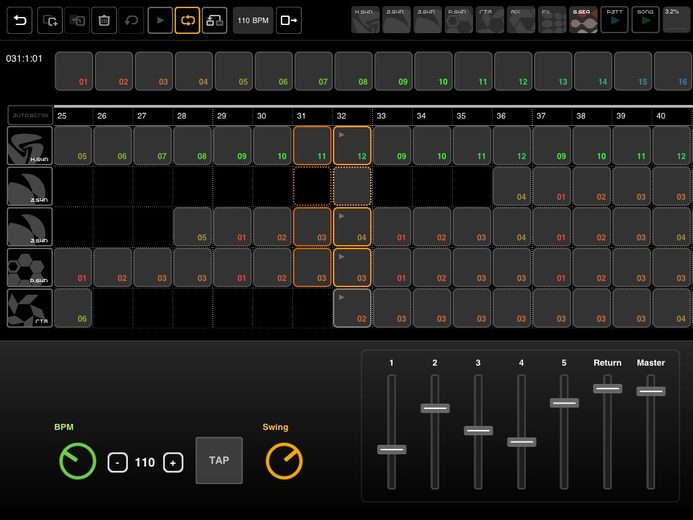The height and width of the screenshot is (520, 693).
Task: Open the RTM module tab
Action: click(x=490, y=20)
